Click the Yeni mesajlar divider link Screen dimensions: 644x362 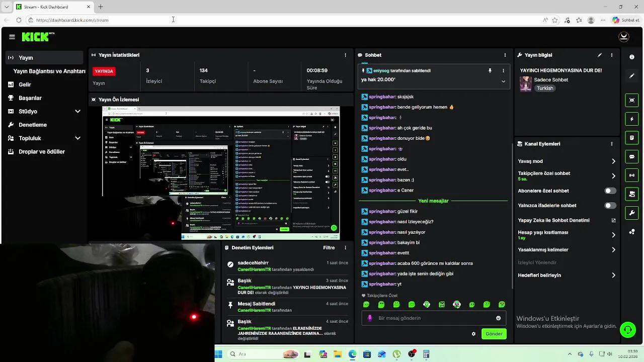pyautogui.click(x=433, y=201)
